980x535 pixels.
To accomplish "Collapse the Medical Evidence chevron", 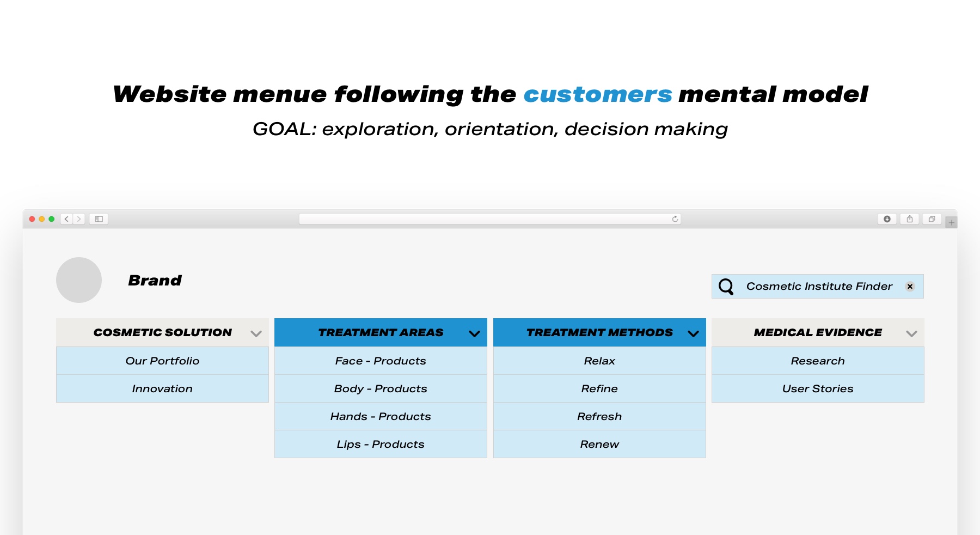I will click(911, 333).
